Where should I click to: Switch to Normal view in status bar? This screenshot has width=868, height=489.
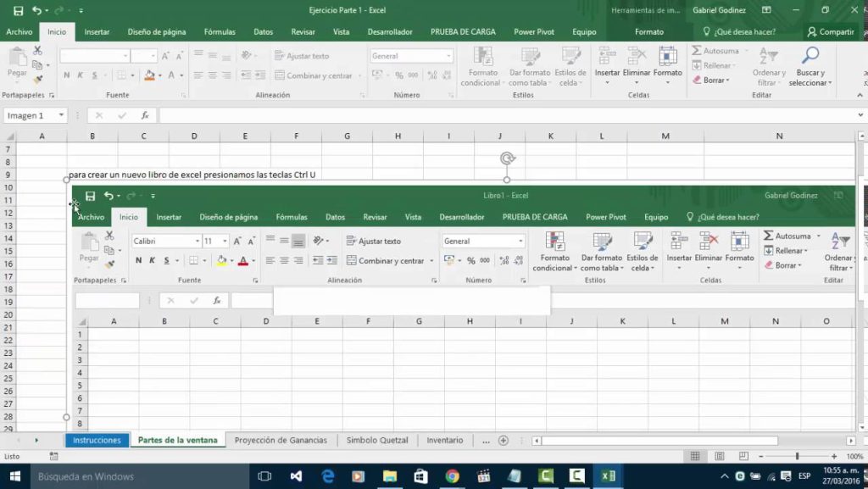695,456
